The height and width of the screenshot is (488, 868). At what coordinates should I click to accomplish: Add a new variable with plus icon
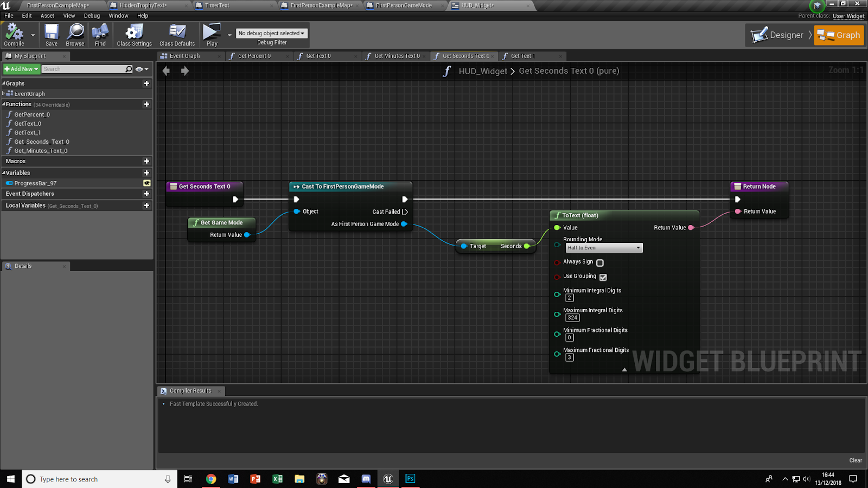point(146,173)
